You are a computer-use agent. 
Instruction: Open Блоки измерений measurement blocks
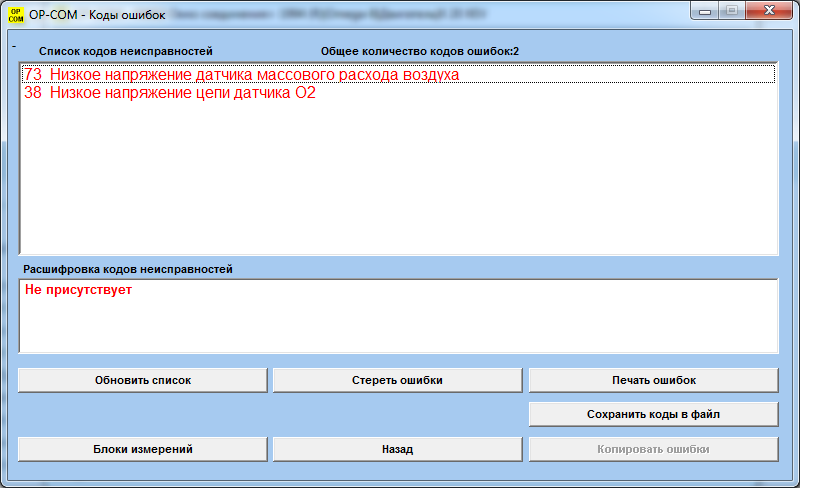[x=143, y=449]
